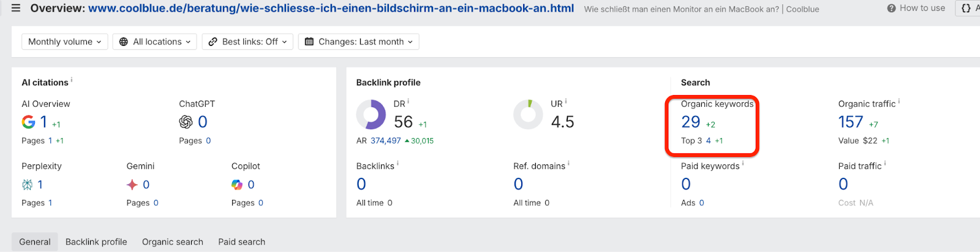The width and height of the screenshot is (980, 252).
Task: Click the UR donut chart
Action: [528, 115]
